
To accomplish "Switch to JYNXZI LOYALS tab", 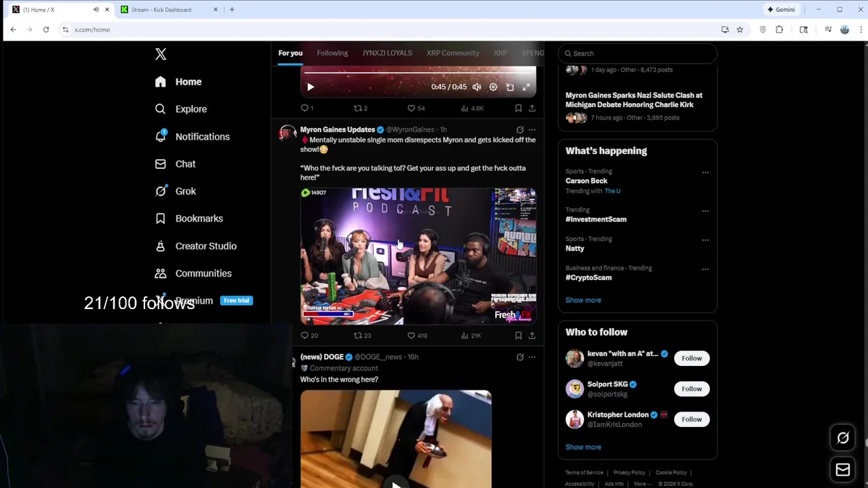I will (387, 53).
